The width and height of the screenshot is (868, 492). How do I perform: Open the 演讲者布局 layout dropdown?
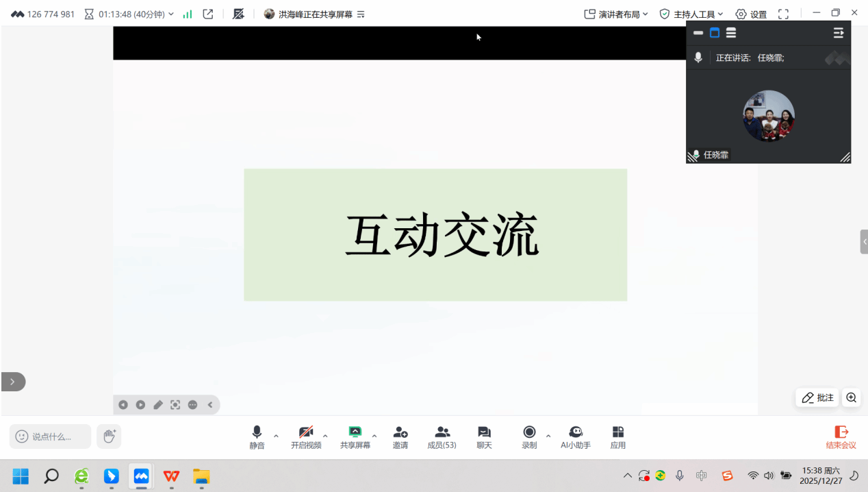(x=615, y=14)
